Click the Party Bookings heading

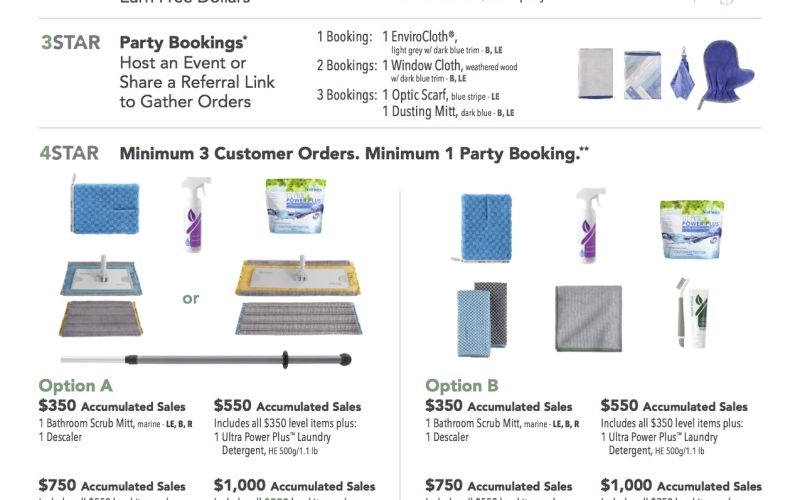tap(183, 42)
